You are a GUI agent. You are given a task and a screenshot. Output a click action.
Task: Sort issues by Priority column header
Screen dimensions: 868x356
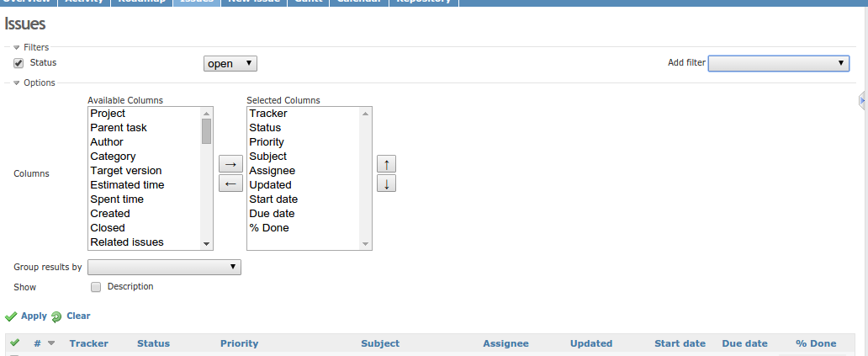pos(239,343)
